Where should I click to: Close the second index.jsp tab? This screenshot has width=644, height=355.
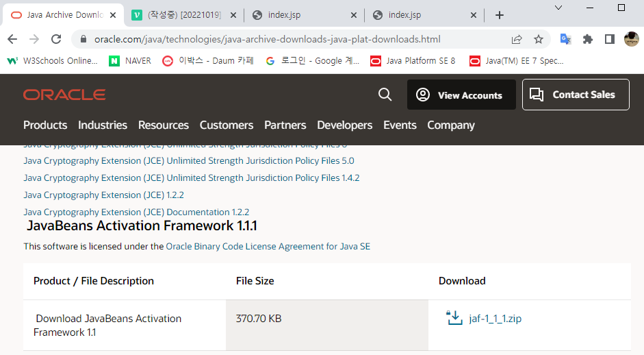coord(474,15)
